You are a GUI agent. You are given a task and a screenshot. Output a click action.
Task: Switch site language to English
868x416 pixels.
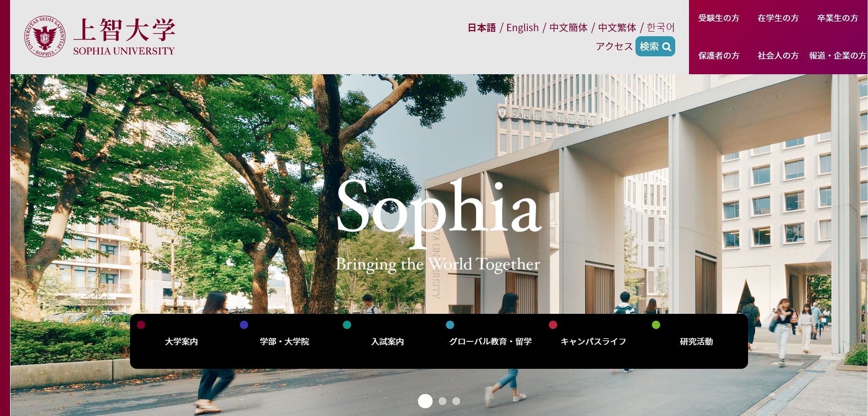coord(522,27)
